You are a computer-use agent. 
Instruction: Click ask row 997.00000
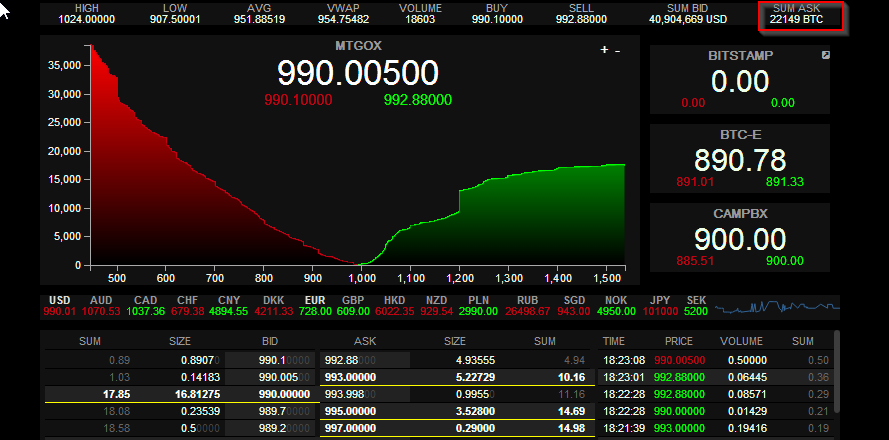point(458,428)
